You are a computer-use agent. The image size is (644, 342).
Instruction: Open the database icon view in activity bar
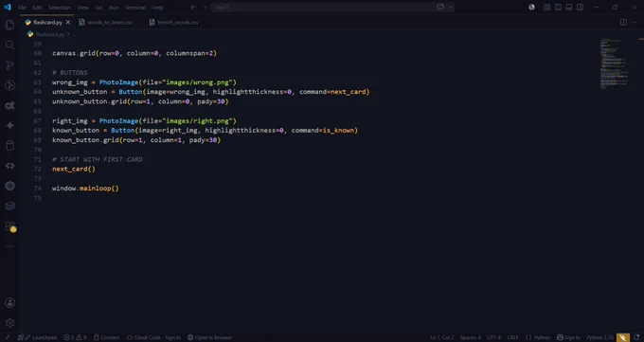[x=9, y=146]
